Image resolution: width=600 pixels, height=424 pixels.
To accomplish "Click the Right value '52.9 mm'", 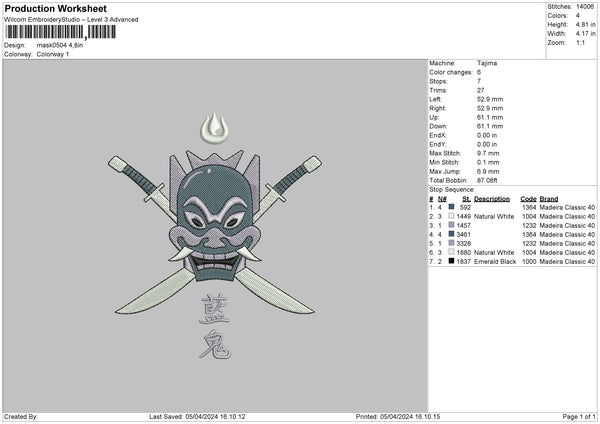I will pyautogui.click(x=490, y=108).
